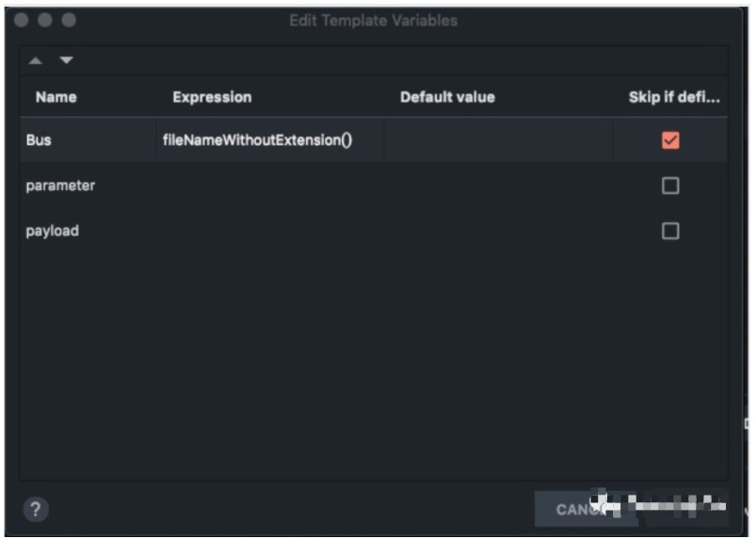Open the Expression cell for parameter row
Image resolution: width=756 pixels, height=539 pixels.
(270, 186)
